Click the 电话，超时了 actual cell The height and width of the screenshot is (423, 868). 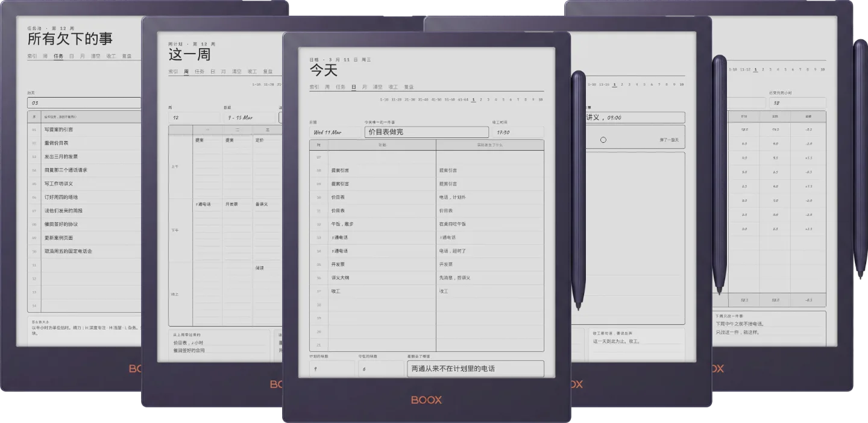click(x=490, y=251)
